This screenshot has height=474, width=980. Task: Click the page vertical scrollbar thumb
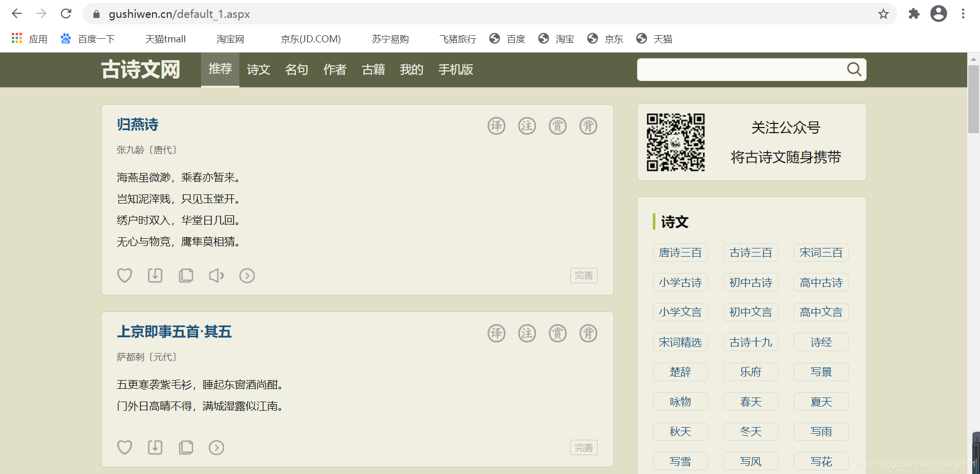(974, 99)
